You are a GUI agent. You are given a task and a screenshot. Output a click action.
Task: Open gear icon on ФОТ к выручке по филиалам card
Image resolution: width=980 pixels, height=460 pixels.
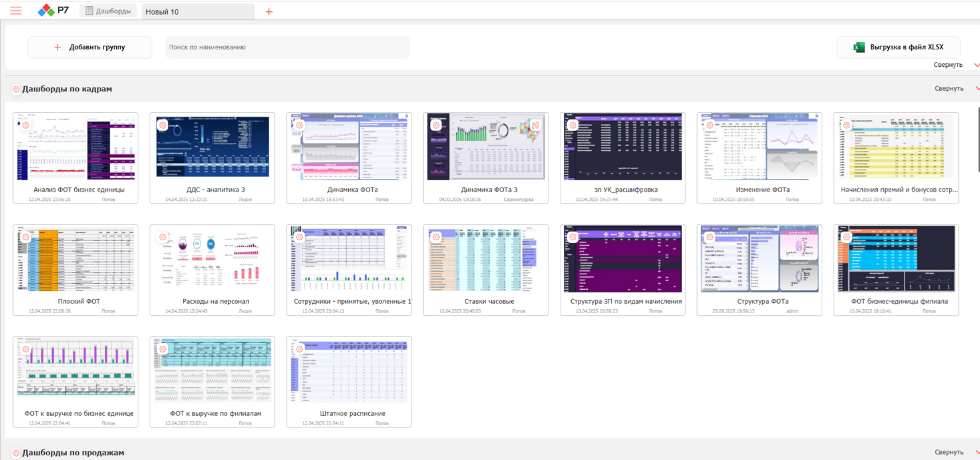(x=162, y=349)
